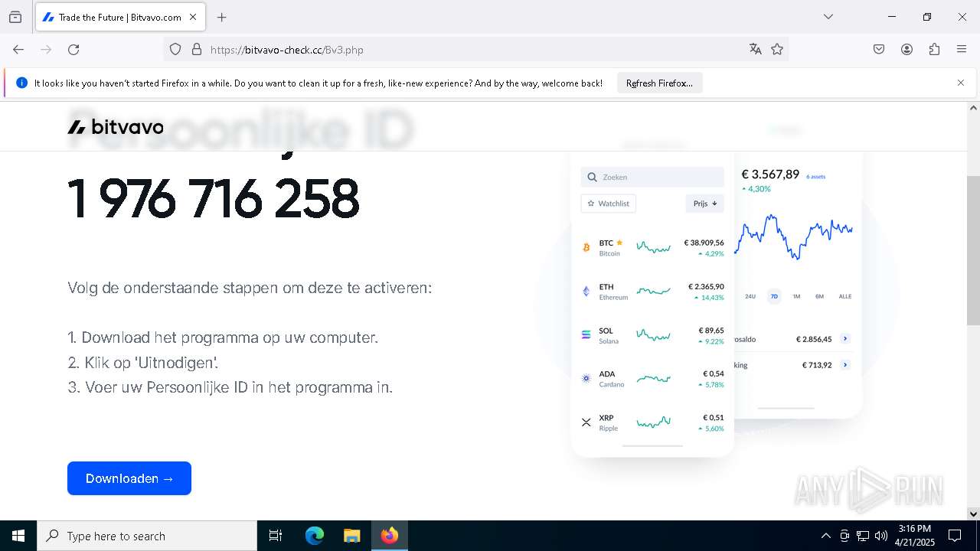Open the network status icon

point(863,536)
